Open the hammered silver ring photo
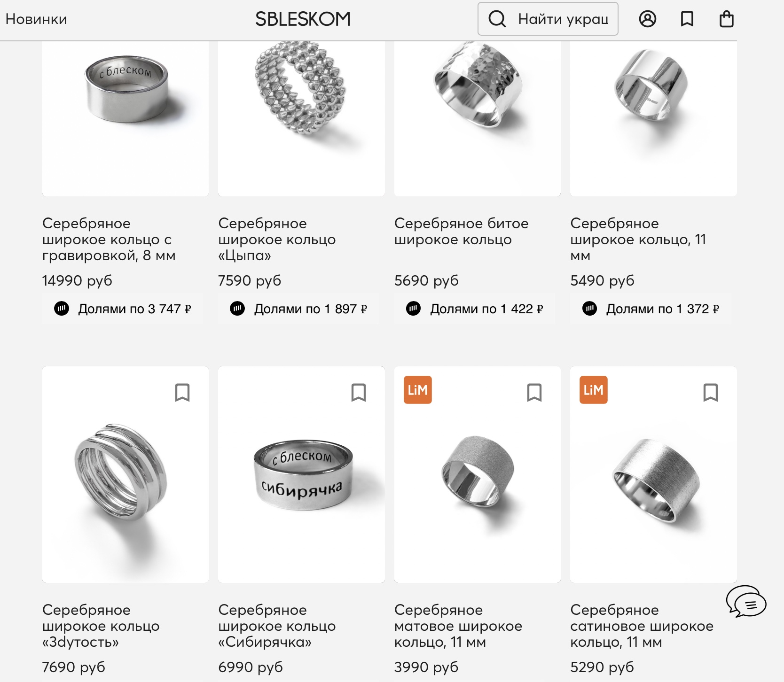784x682 pixels. point(478,118)
